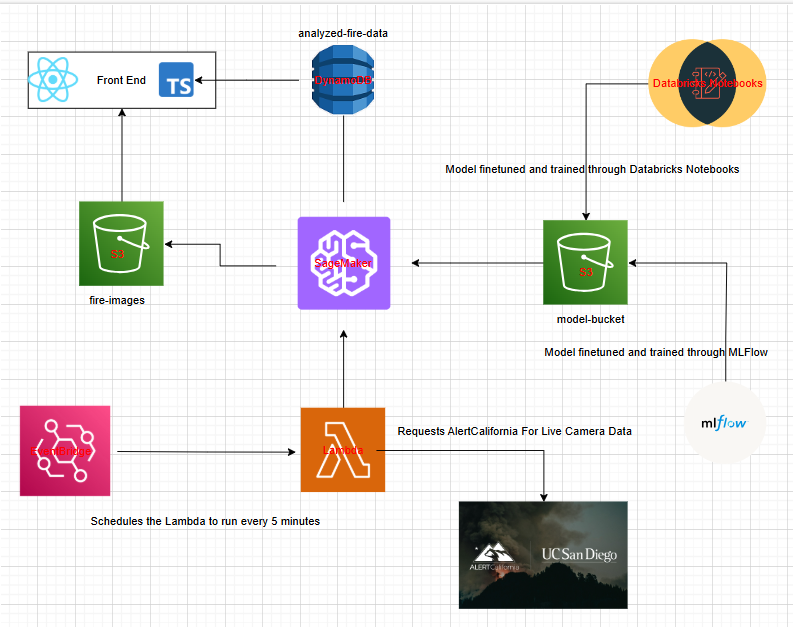Screen dimensions: 793x627
Task: Click the fire-images caption text
Action: pyautogui.click(x=117, y=300)
